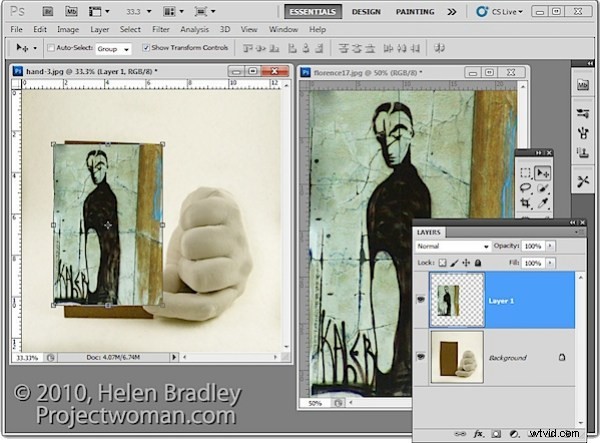Switch to the PAINTING workspace
The height and width of the screenshot is (443, 600).
pyautogui.click(x=415, y=12)
